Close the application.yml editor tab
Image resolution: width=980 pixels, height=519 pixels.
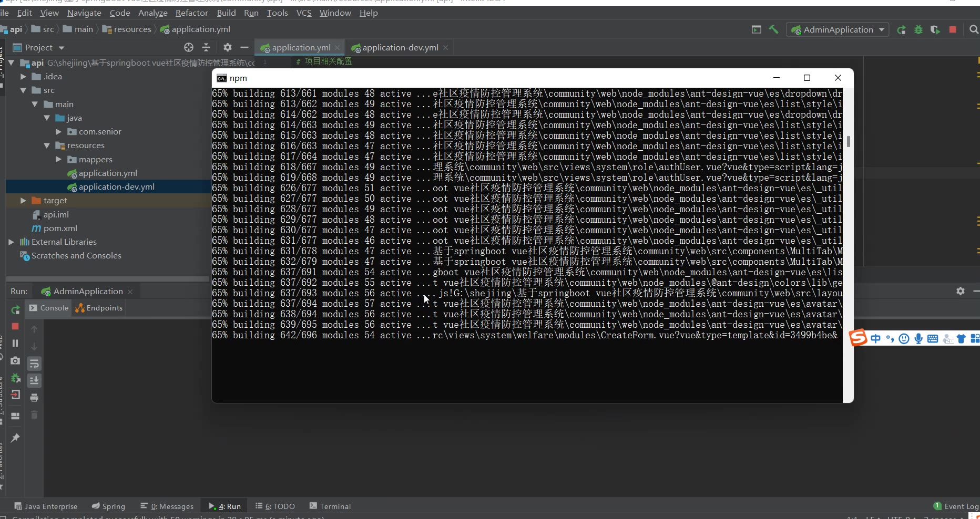tap(338, 47)
